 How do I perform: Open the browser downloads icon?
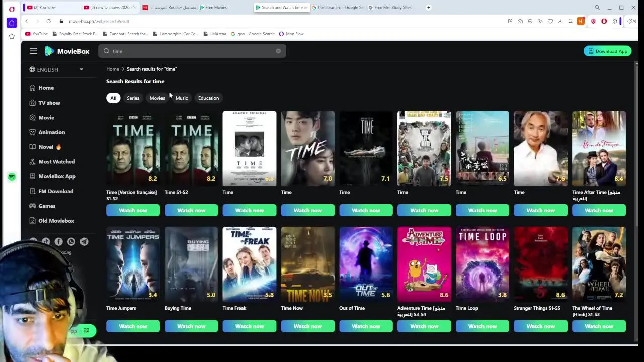pos(560,21)
